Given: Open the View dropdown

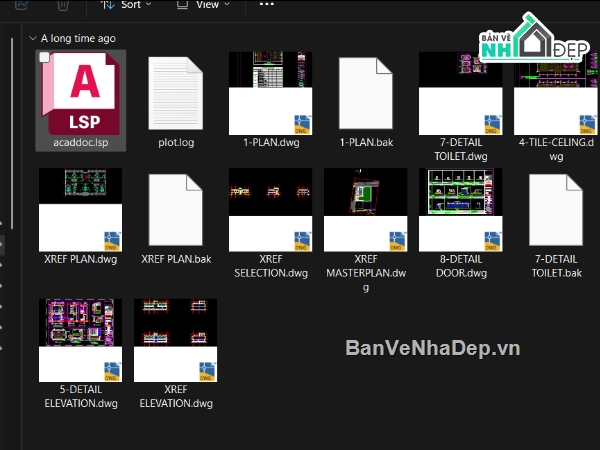Looking at the screenshot, I should (203, 5).
